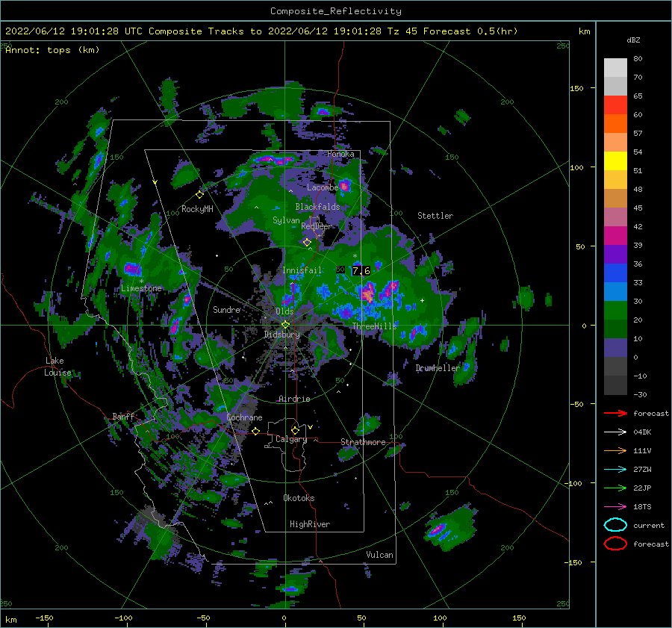This screenshot has width=672, height=628.
Task: Click the Stettler city label
Action: coord(435,216)
